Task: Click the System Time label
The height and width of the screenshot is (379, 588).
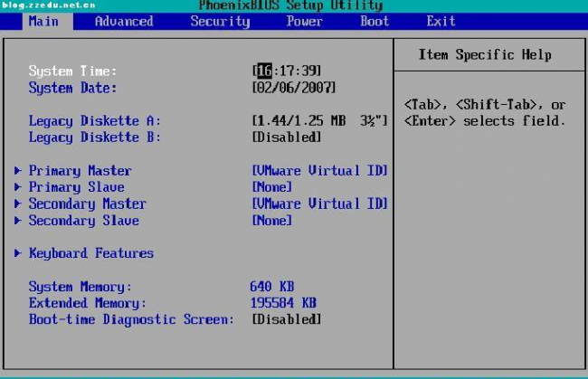Action: (x=72, y=71)
